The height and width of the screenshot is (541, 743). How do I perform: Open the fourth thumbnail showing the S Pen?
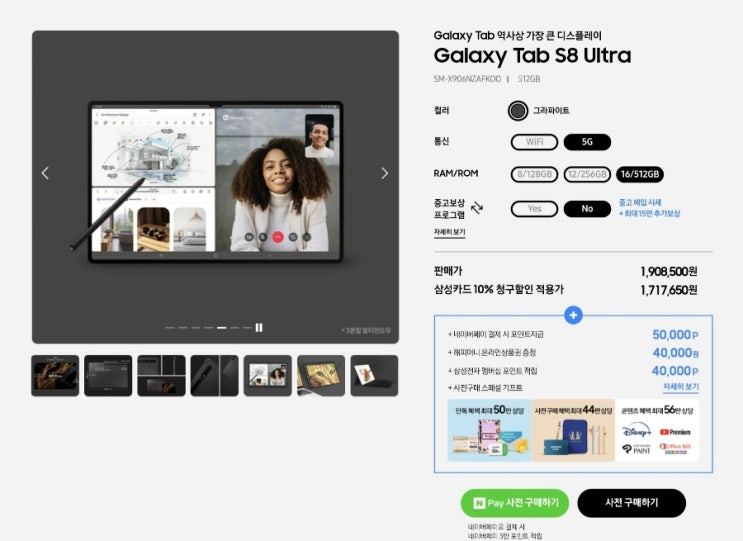[x=214, y=376]
